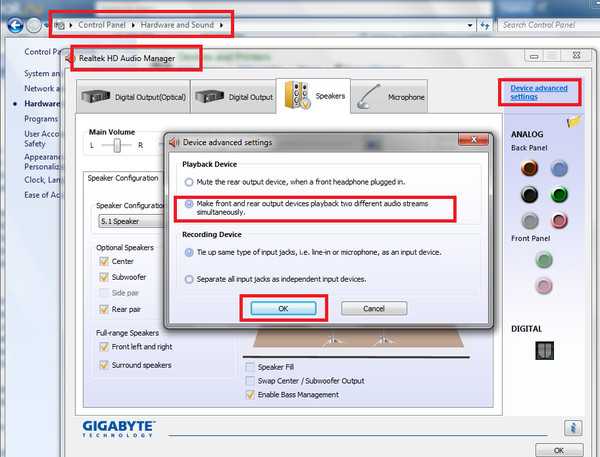Viewport: 600px width, 457px height.
Task: Click the green front panel jack
Action: (x=544, y=260)
